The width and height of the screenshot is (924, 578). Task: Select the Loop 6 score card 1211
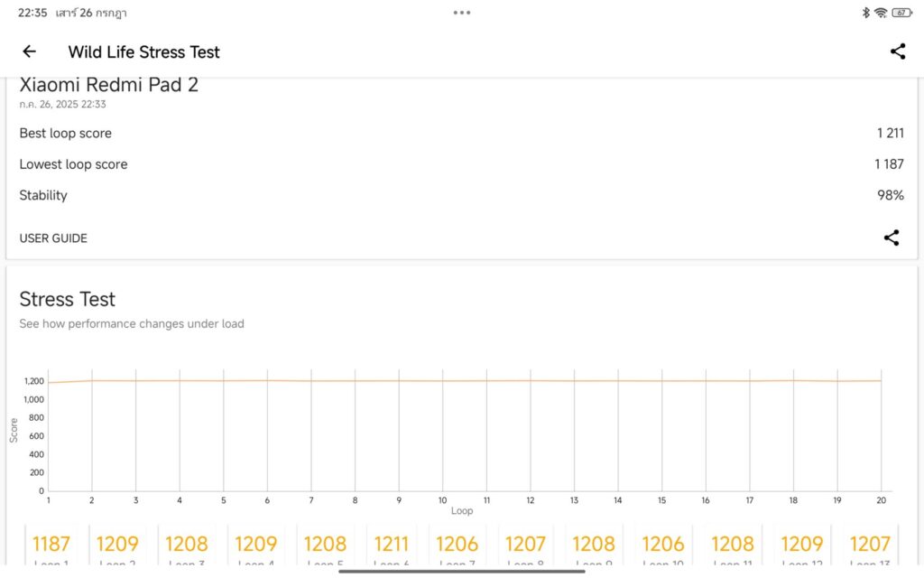(x=392, y=545)
